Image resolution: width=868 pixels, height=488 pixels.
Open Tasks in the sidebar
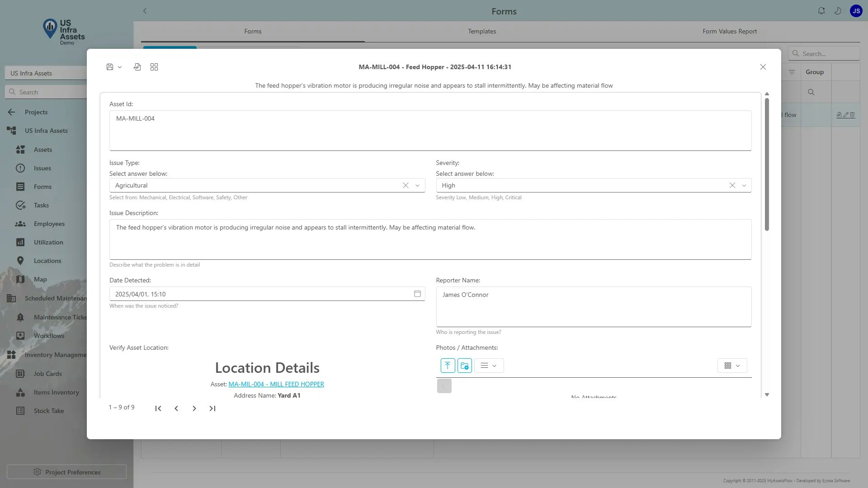tap(41, 205)
